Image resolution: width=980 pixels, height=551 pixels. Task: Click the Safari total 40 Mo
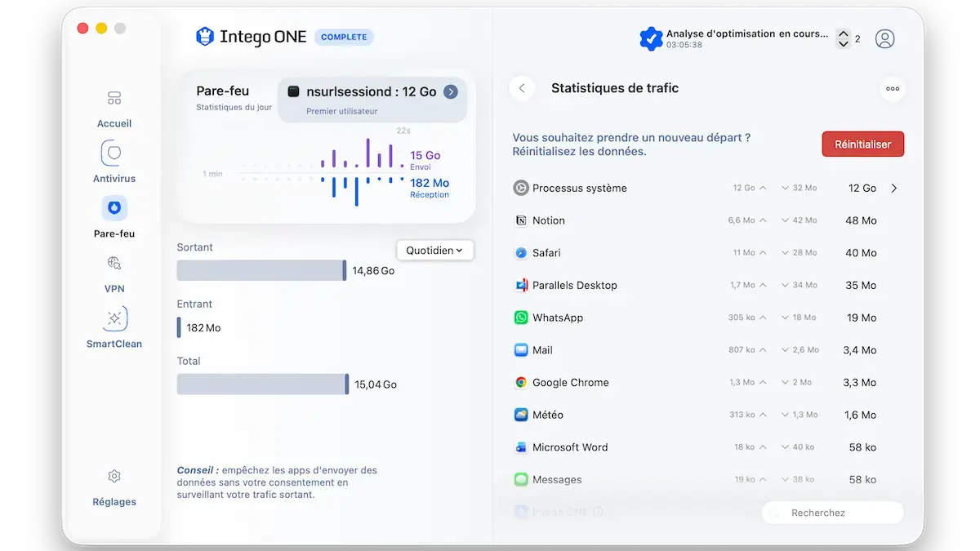tap(861, 253)
